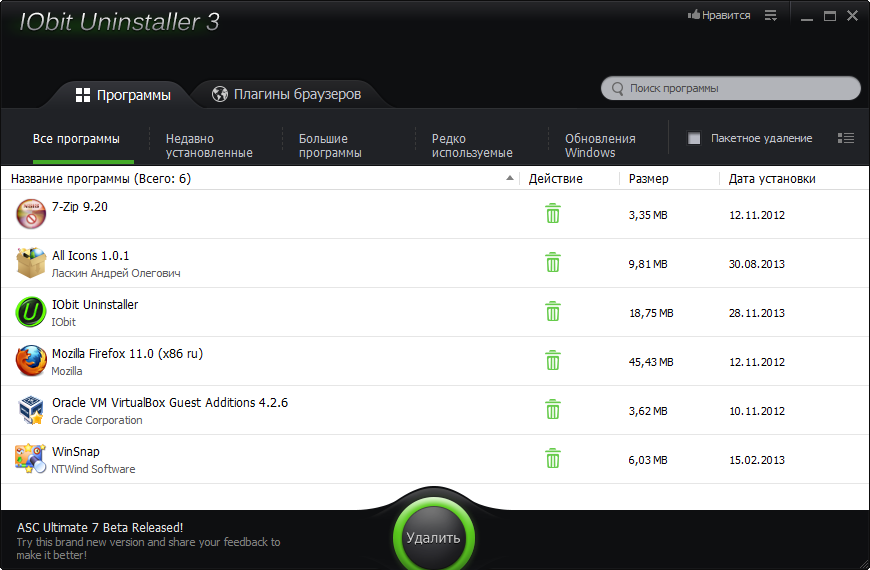Image resolution: width=870 pixels, height=570 pixels.
Task: Close the IObit Uninstaller window
Action: (853, 16)
